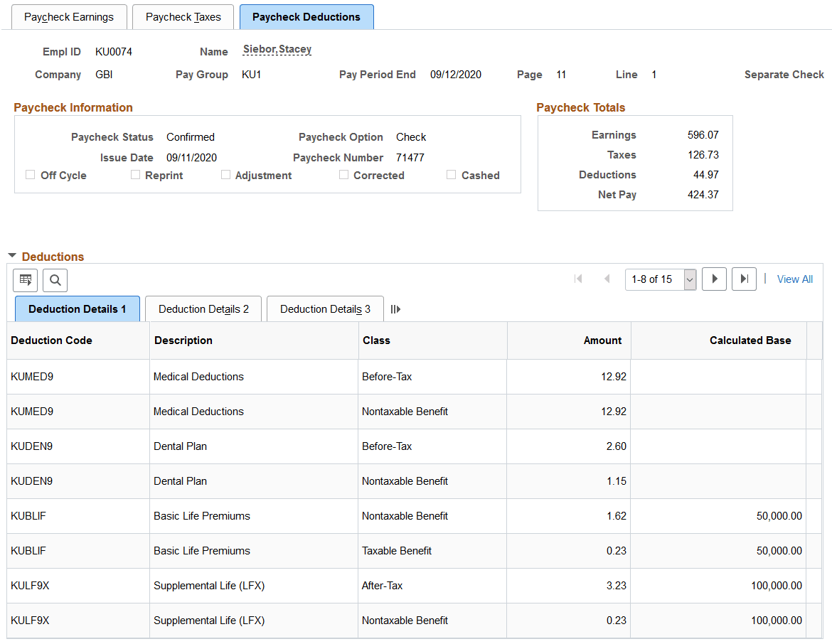Select the Deduction Details 2 tab
This screenshot has width=832, height=644.
[x=203, y=308]
